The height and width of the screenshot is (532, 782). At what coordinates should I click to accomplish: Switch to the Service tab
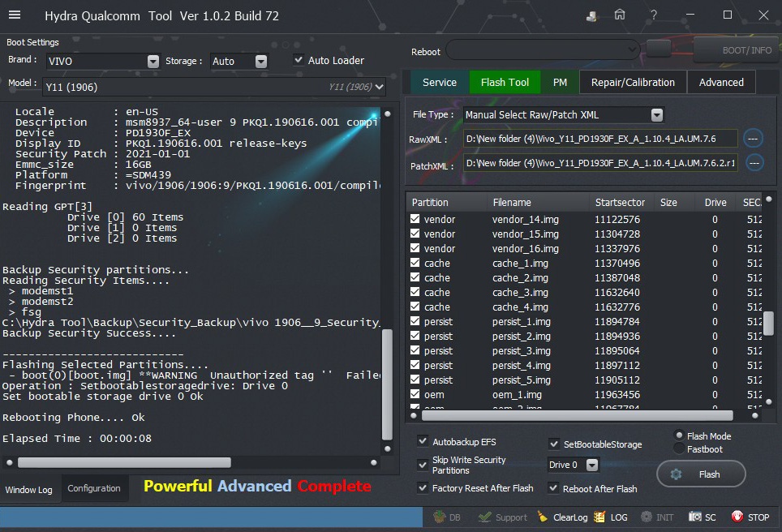click(x=440, y=82)
